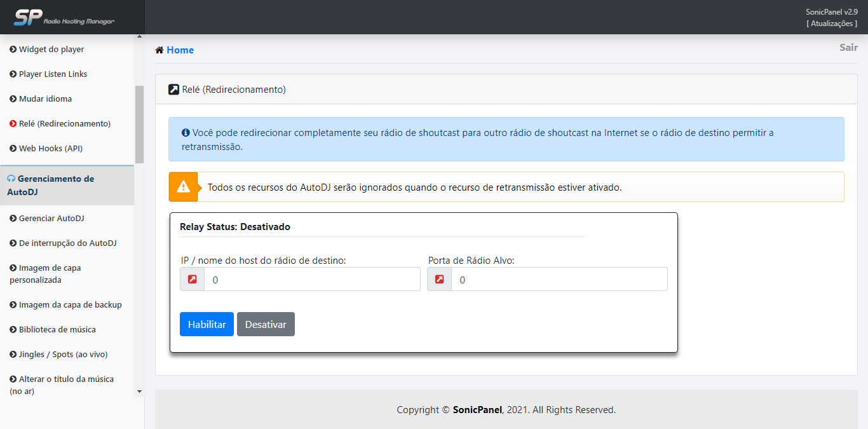Screen dimensions: 868x429
Task: Click the arrow icon beside Biblioteca de música
Action: [13, 330]
